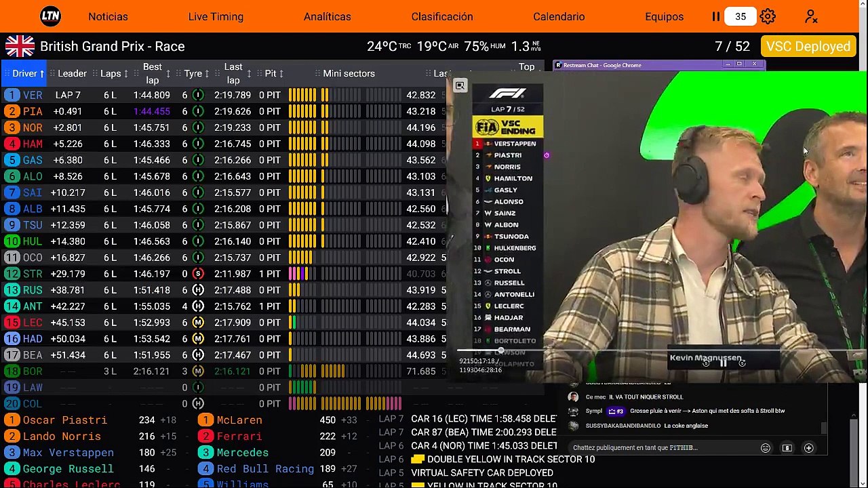
Task: Click McLaren in constructor standings
Action: (239, 420)
